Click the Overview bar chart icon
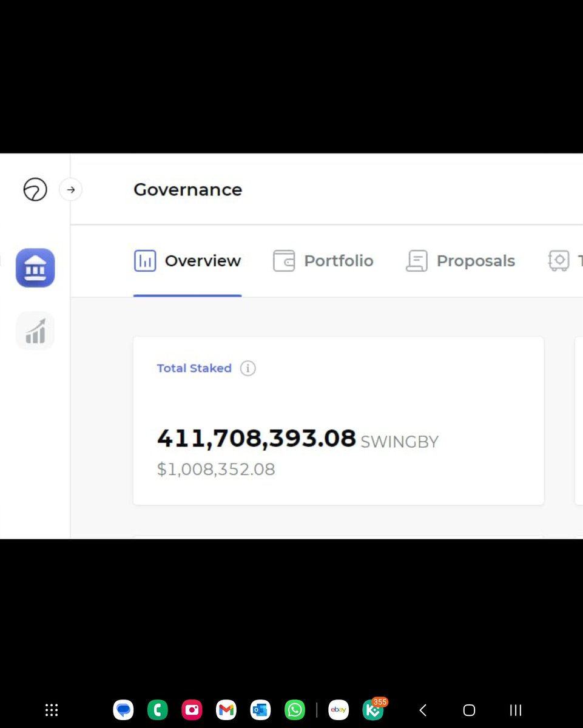 click(145, 261)
